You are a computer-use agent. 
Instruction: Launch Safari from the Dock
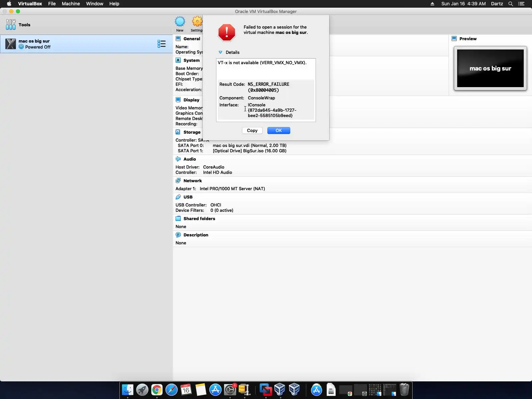click(x=172, y=389)
